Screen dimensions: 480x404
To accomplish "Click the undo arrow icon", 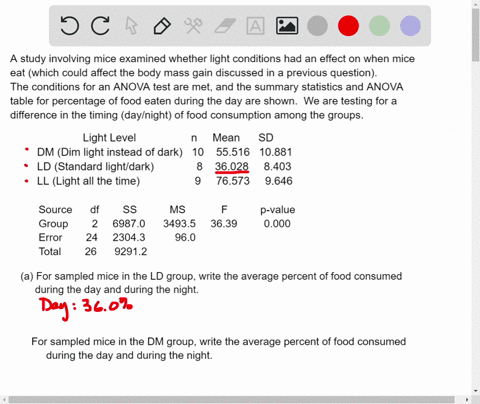I will 70,26.
